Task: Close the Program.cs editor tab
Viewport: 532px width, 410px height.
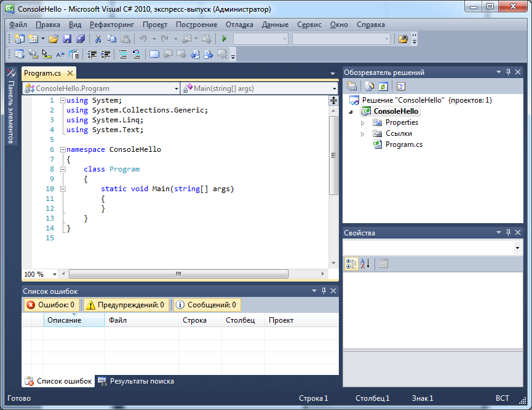Action: pos(70,73)
